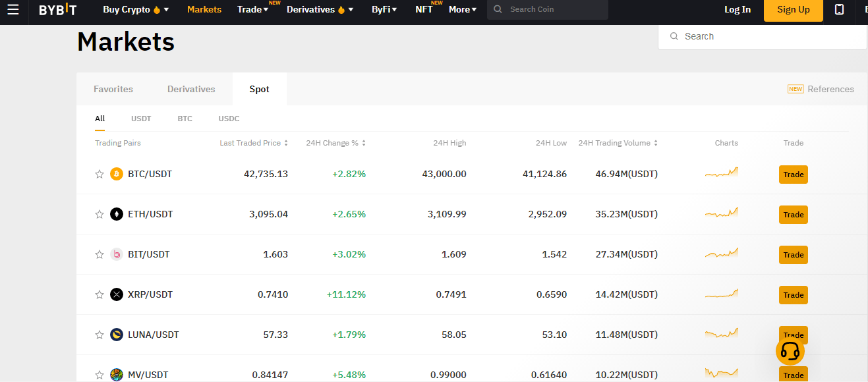Open the XRP/USDT price chart thumbnail
The width and height of the screenshot is (868, 382).
[x=722, y=294]
